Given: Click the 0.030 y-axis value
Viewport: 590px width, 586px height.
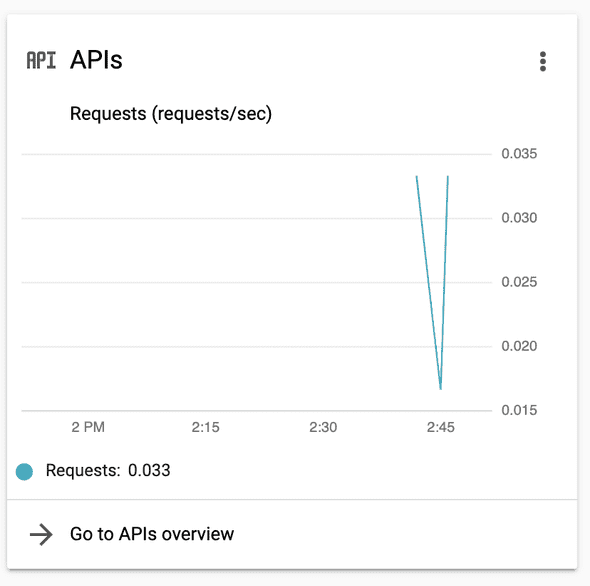Looking at the screenshot, I should 519,218.
